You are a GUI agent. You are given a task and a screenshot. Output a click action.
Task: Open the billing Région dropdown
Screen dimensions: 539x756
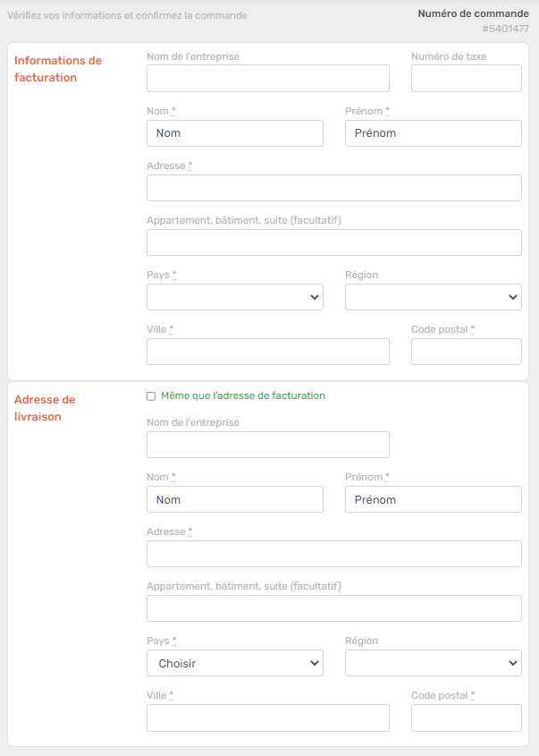click(434, 297)
